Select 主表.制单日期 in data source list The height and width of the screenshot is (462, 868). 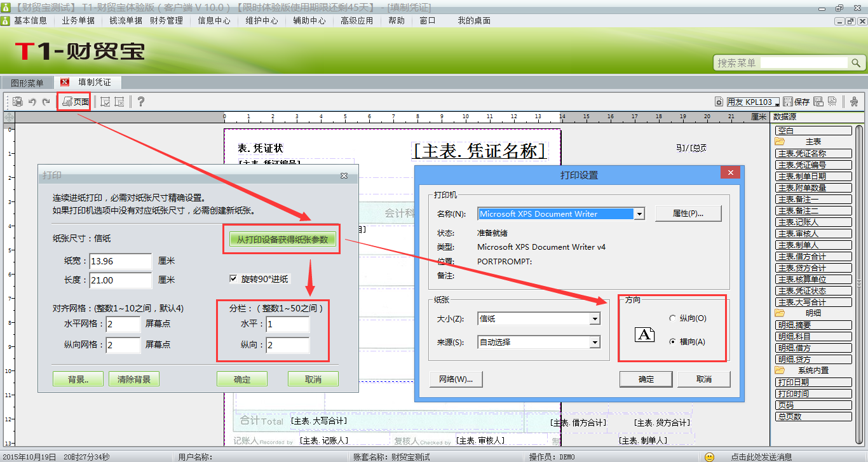tap(813, 176)
